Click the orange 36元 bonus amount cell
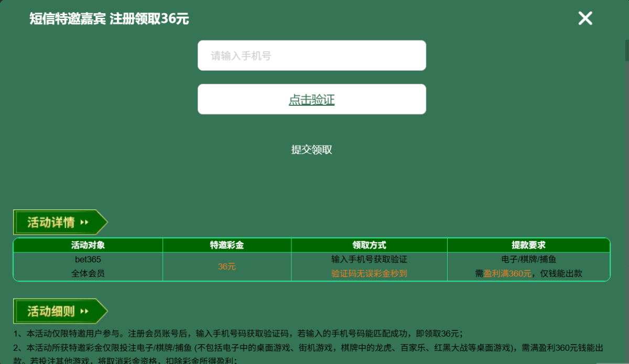 tap(226, 267)
